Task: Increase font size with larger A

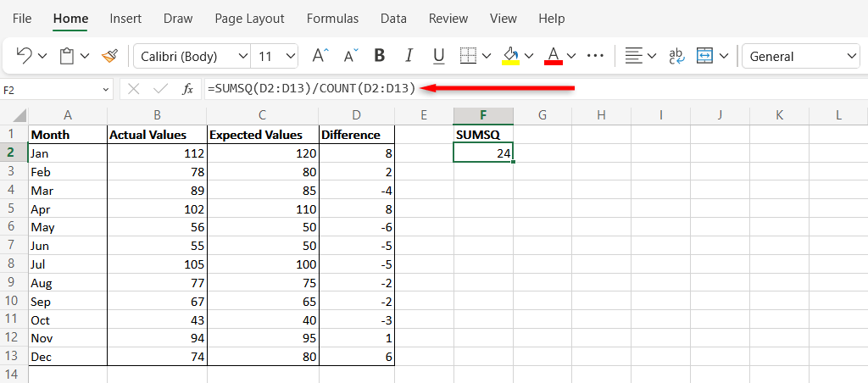Action: pyautogui.click(x=320, y=56)
